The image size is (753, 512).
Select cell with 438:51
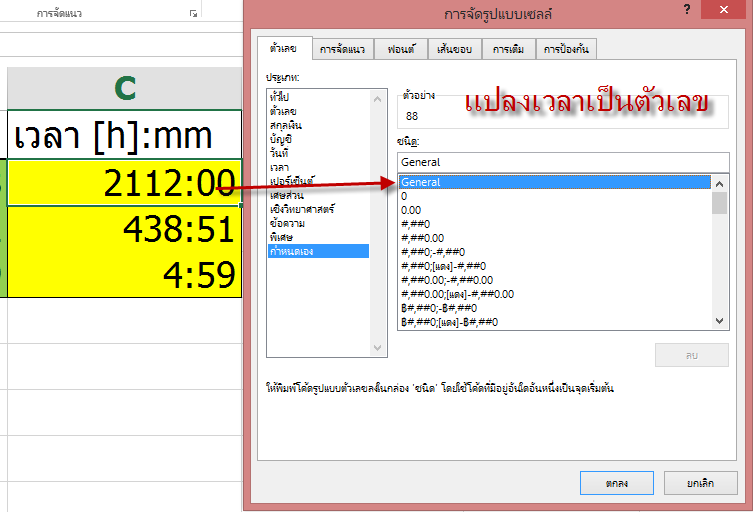tap(125, 229)
